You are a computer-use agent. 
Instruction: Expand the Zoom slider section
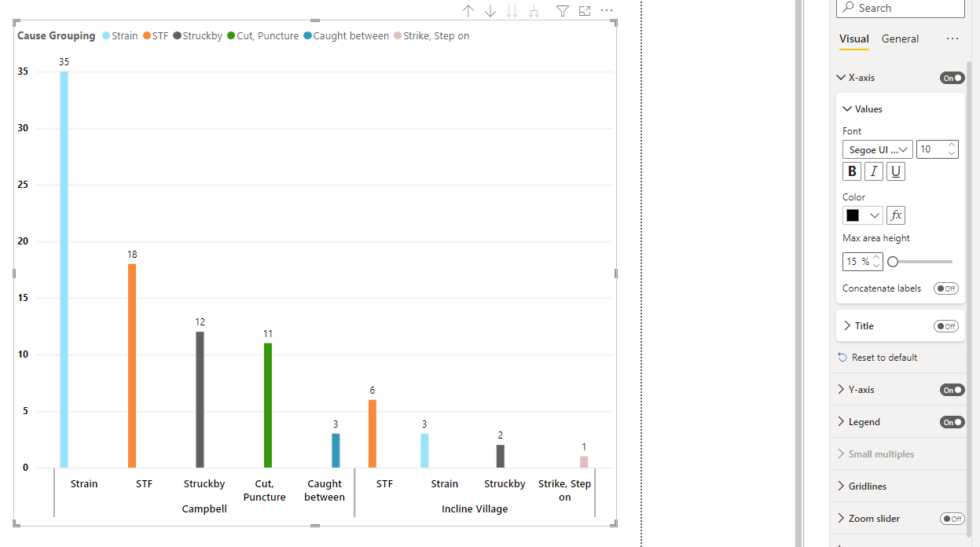[842, 518]
